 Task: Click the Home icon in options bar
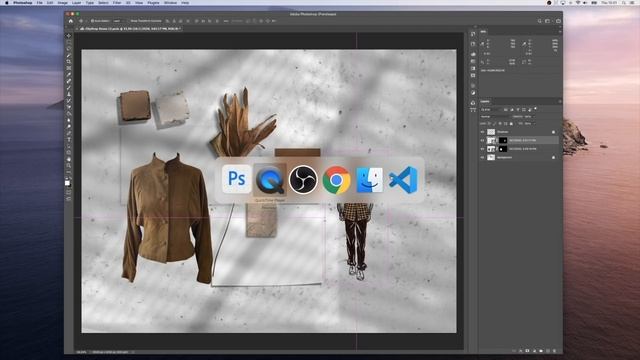[x=71, y=21]
